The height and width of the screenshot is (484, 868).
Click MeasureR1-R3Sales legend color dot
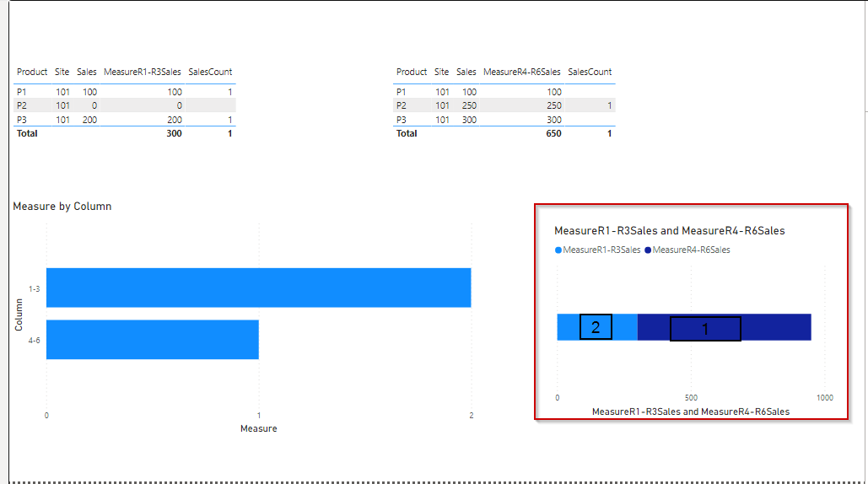coord(558,250)
